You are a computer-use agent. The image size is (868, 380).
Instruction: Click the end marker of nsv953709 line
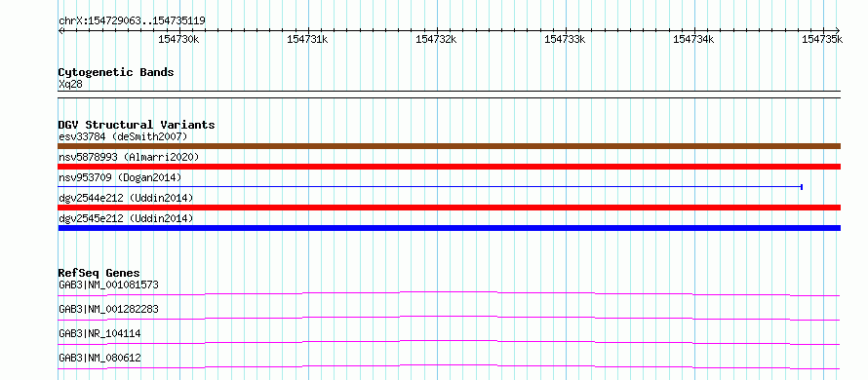click(x=802, y=187)
